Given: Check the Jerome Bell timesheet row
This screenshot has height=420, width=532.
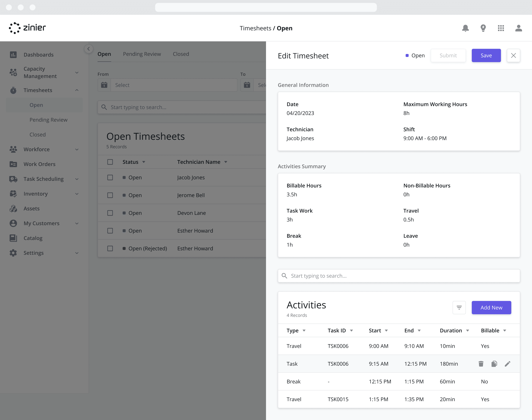Looking at the screenshot, I should [110, 195].
